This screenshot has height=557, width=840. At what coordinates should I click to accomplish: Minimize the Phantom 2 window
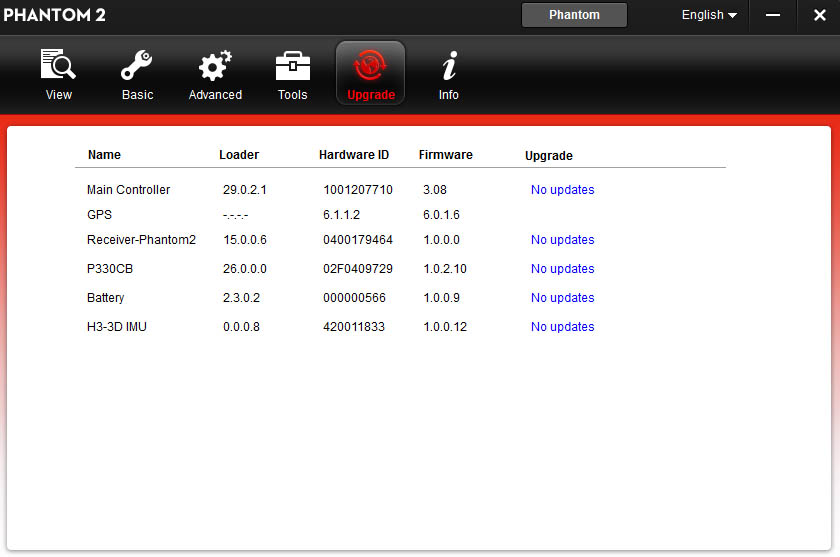[772, 15]
